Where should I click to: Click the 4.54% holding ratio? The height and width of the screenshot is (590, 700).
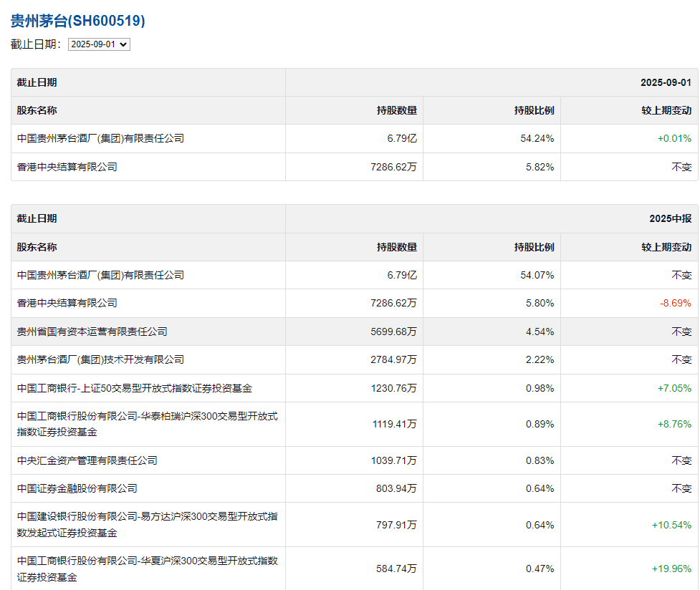pos(540,332)
